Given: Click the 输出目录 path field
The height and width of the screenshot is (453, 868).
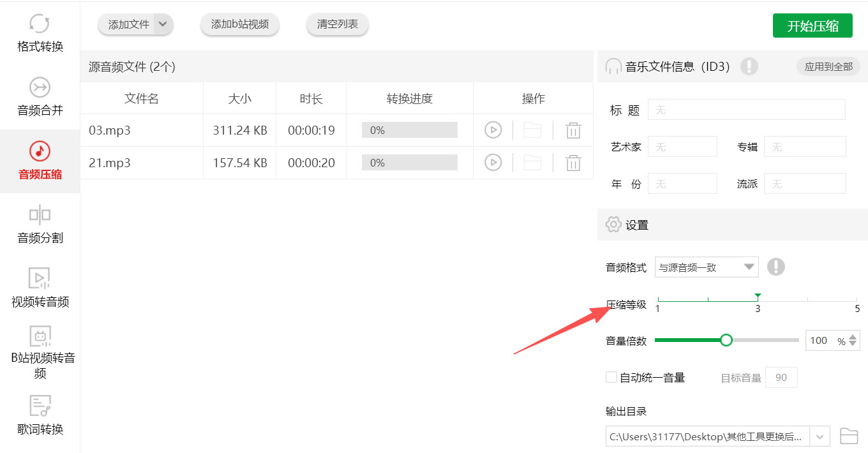Looking at the screenshot, I should pos(707,436).
